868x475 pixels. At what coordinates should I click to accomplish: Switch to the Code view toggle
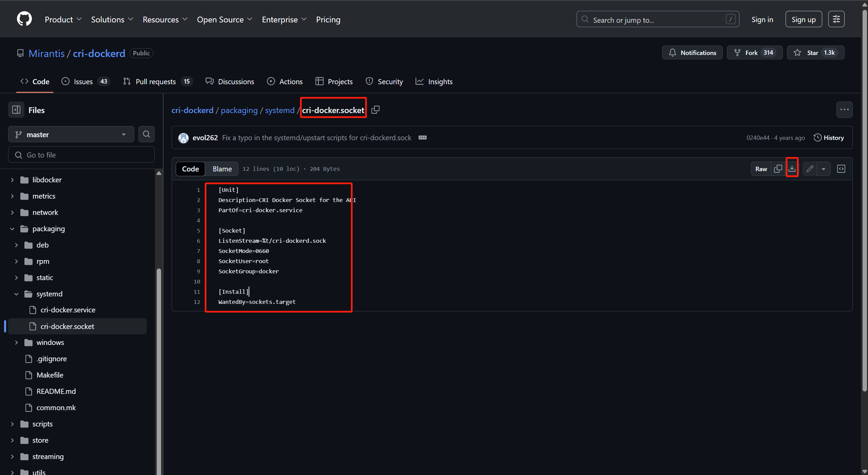[x=190, y=169]
